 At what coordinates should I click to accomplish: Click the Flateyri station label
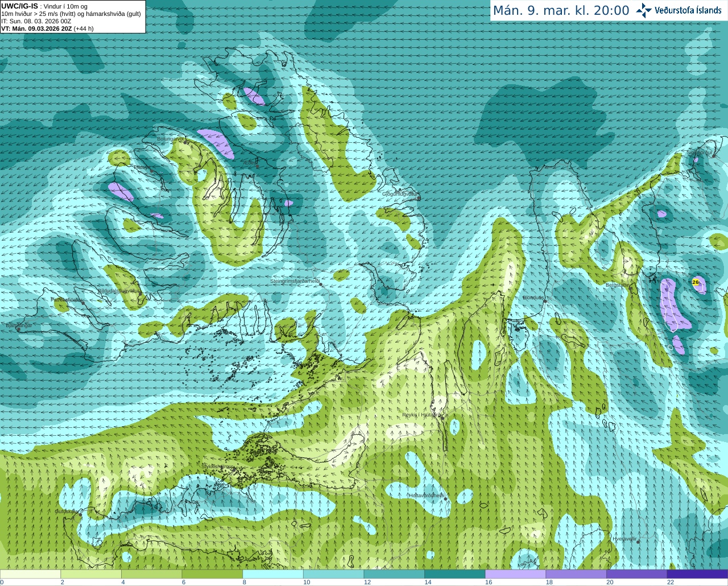coord(142,167)
